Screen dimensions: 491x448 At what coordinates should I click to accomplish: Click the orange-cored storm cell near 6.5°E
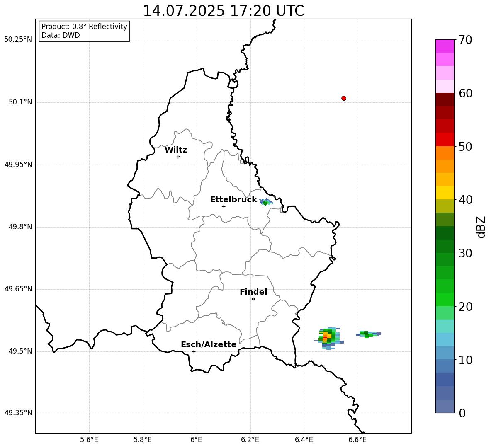[328, 338]
